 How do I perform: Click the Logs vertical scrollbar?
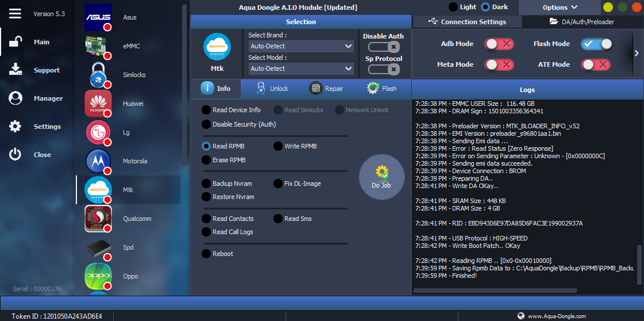(x=639, y=265)
